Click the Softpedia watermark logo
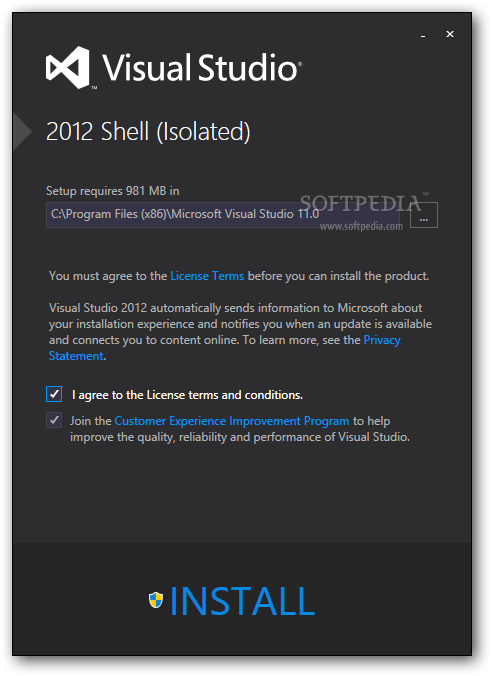The image size is (492, 676). pos(361,213)
